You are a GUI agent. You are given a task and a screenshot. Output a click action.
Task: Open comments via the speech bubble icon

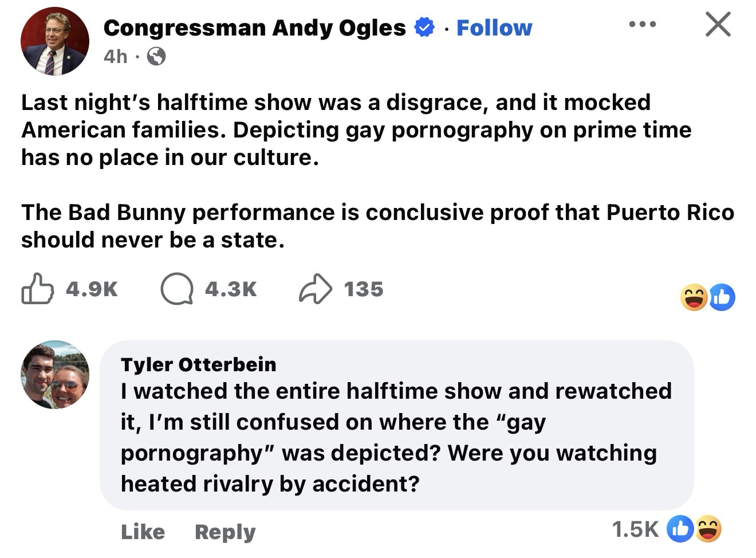(176, 289)
